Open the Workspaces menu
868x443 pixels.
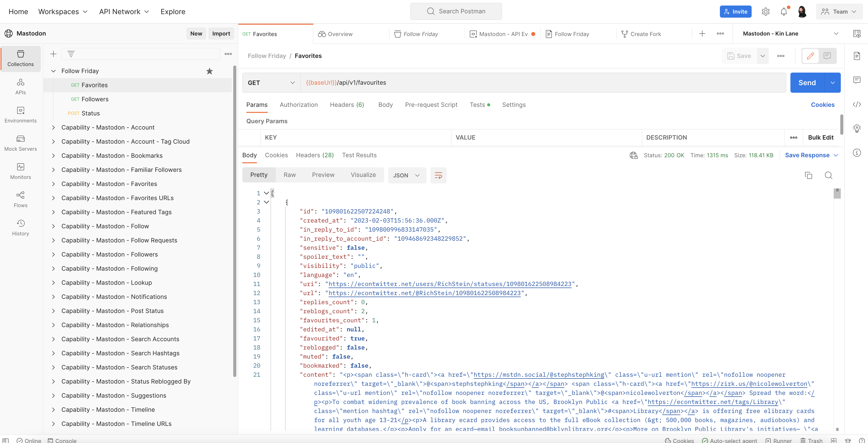pos(63,11)
